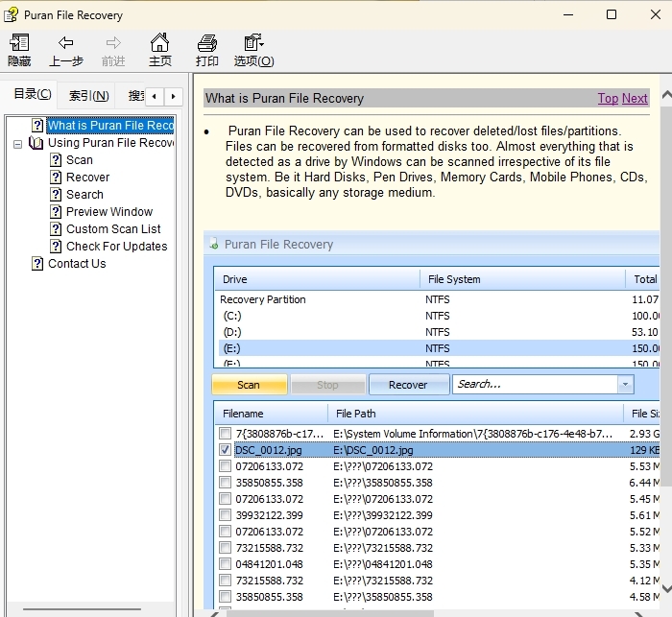Select the Recover help topic

click(x=88, y=177)
